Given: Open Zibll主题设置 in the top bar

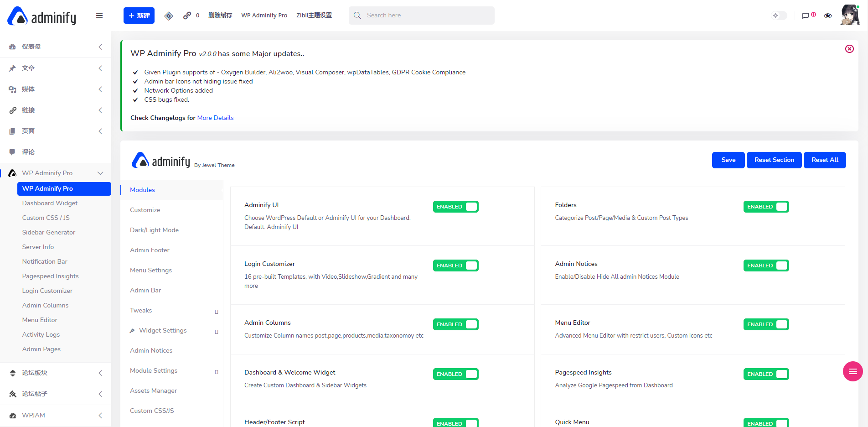Looking at the screenshot, I should point(314,16).
